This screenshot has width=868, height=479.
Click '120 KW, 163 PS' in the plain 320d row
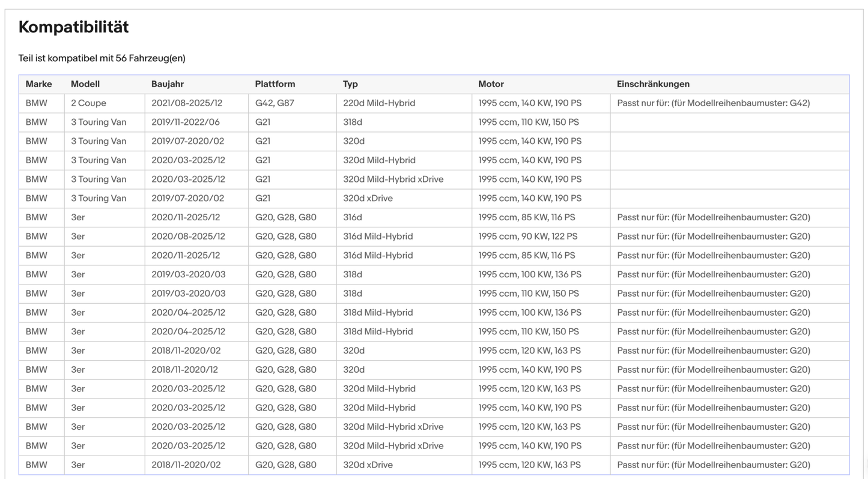(x=551, y=351)
